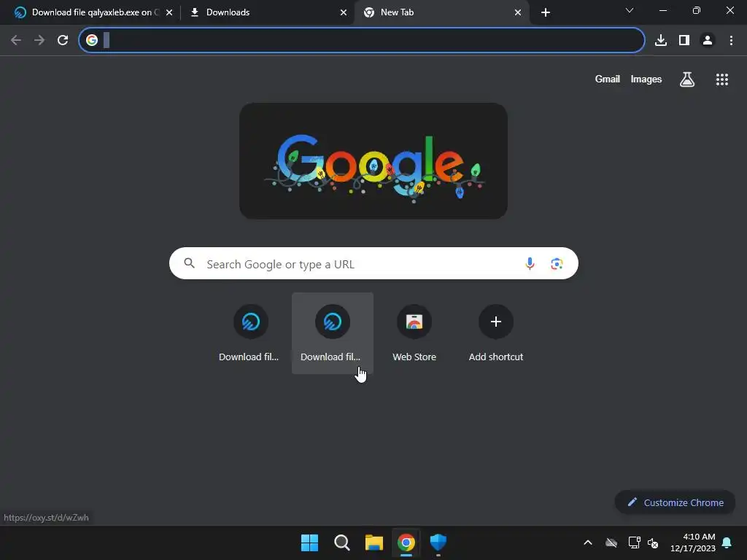747x560 pixels.
Task: Open File Explorer from taskbar
Action: [374, 542]
